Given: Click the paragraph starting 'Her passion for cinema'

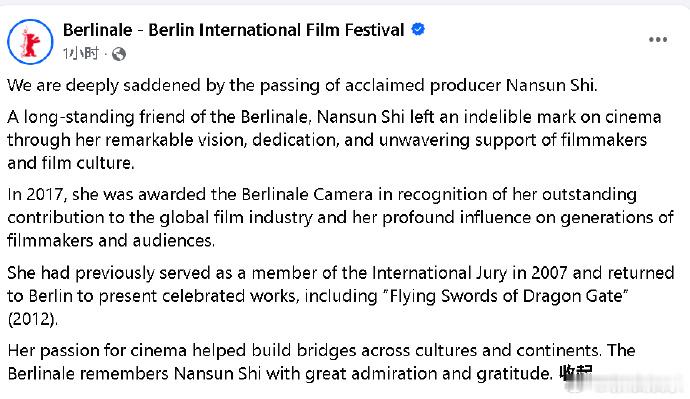Looking at the screenshot, I should click(321, 362).
